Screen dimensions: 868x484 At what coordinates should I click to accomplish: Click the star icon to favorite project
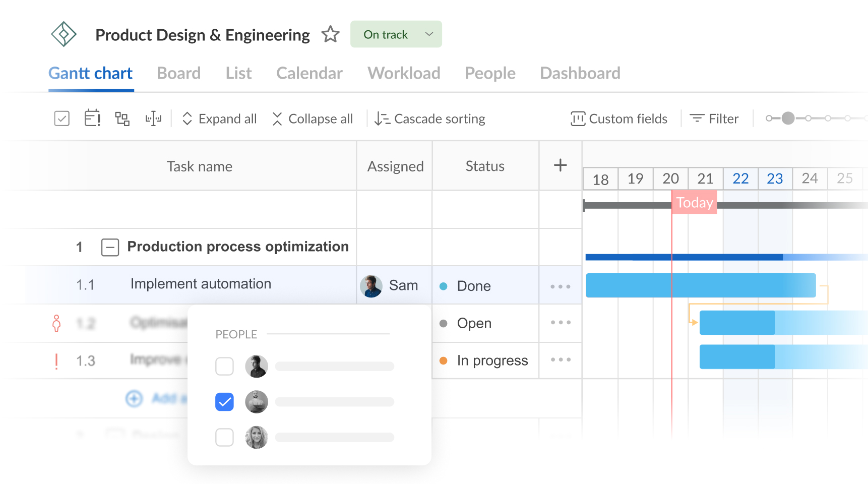pos(331,34)
